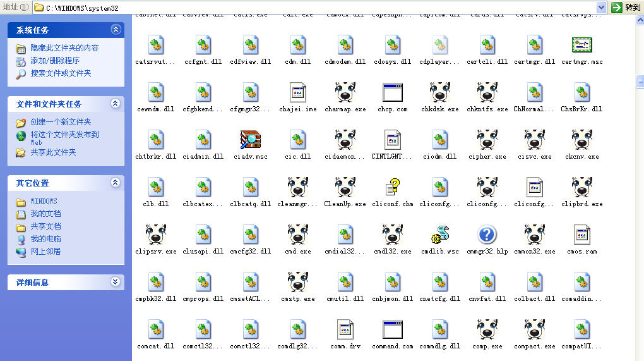The image size is (644, 361).
Task: Select the cipher.exe icon
Action: [487, 140]
